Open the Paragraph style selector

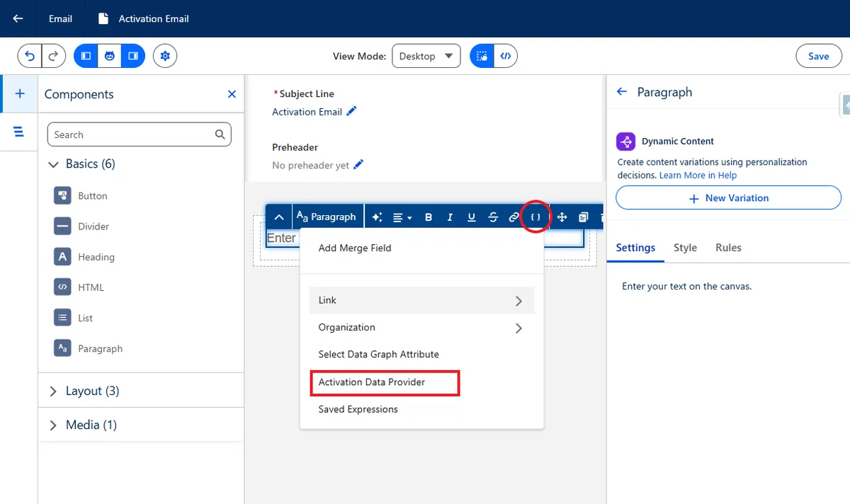point(327,217)
